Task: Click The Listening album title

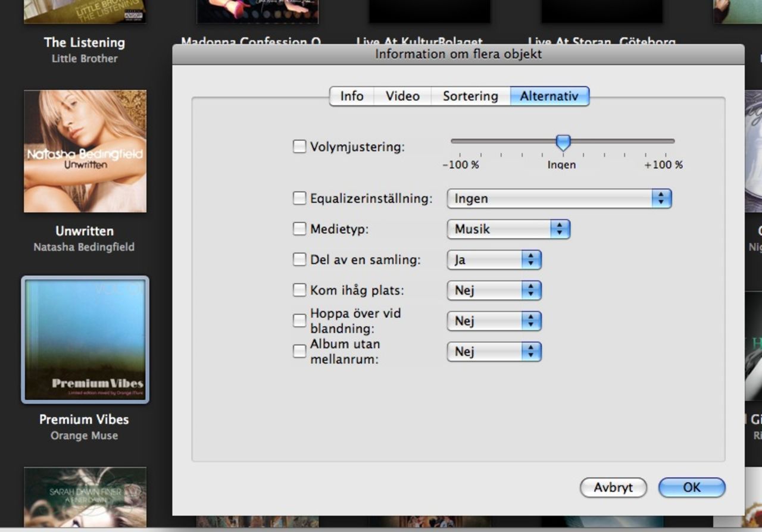Action: pyautogui.click(x=85, y=42)
